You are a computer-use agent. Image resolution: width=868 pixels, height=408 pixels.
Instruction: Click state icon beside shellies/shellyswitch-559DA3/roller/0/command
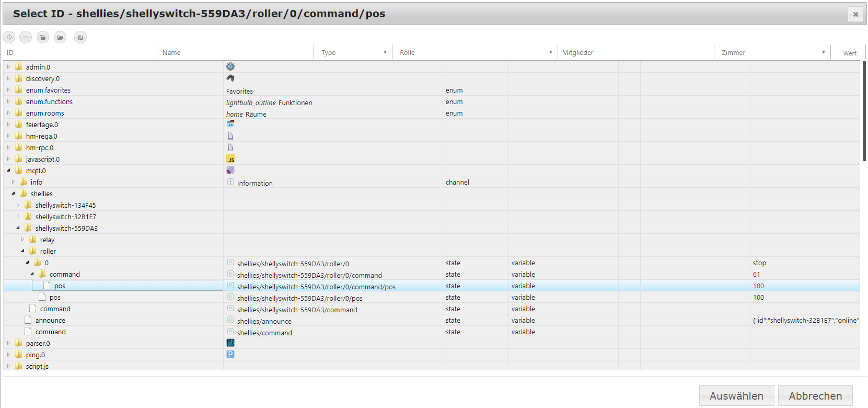(x=230, y=274)
